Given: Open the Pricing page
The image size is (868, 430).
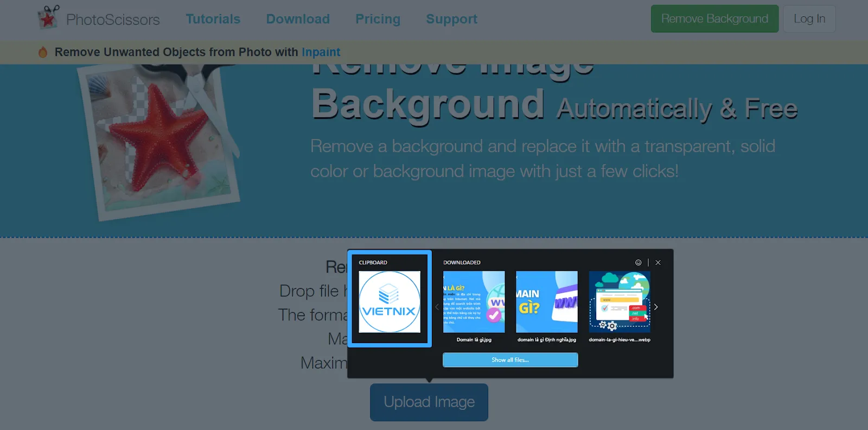Looking at the screenshot, I should tap(378, 19).
